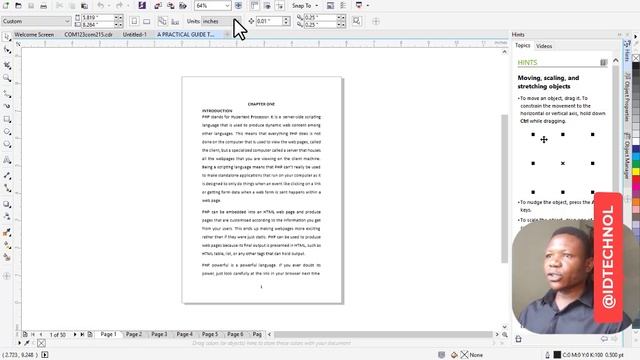
Task: Switch to the Welcome Screen tab
Action: pyautogui.click(x=34, y=35)
